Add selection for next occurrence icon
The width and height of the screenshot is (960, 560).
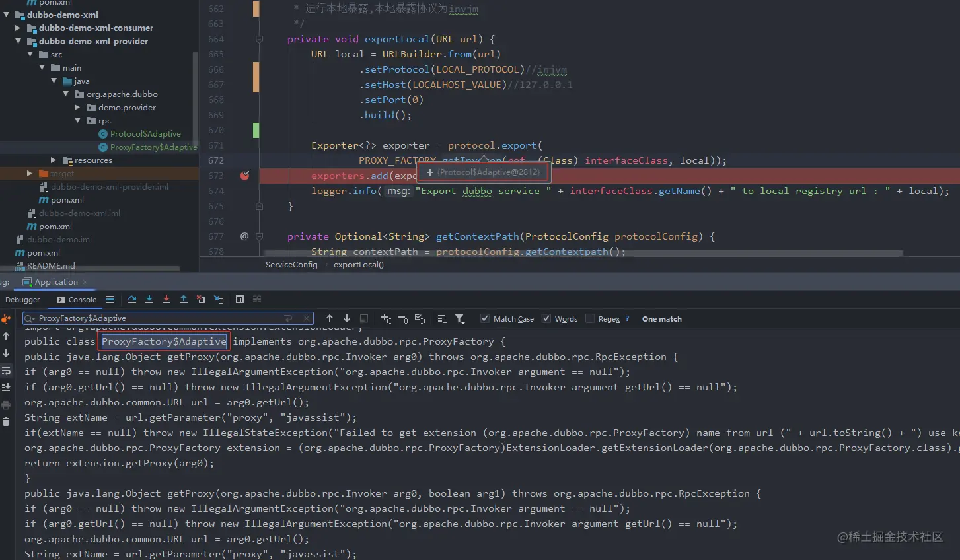click(387, 318)
